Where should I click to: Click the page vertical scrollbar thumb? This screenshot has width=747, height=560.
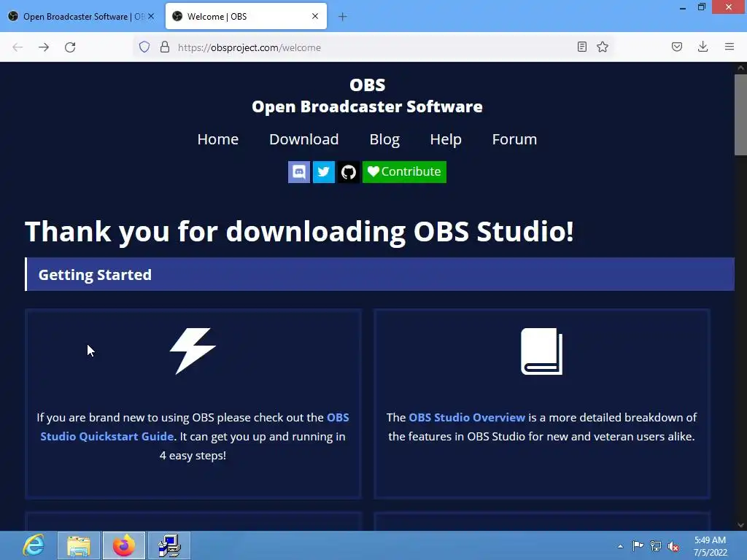740,114
